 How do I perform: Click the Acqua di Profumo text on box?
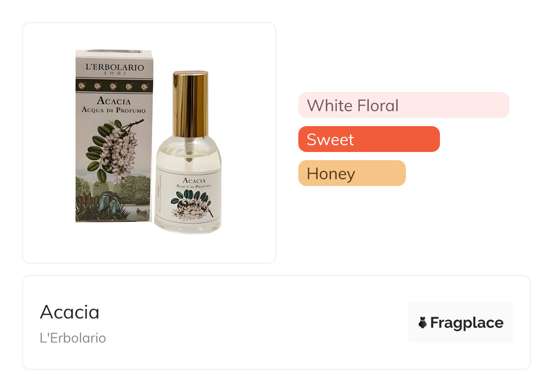(x=114, y=110)
